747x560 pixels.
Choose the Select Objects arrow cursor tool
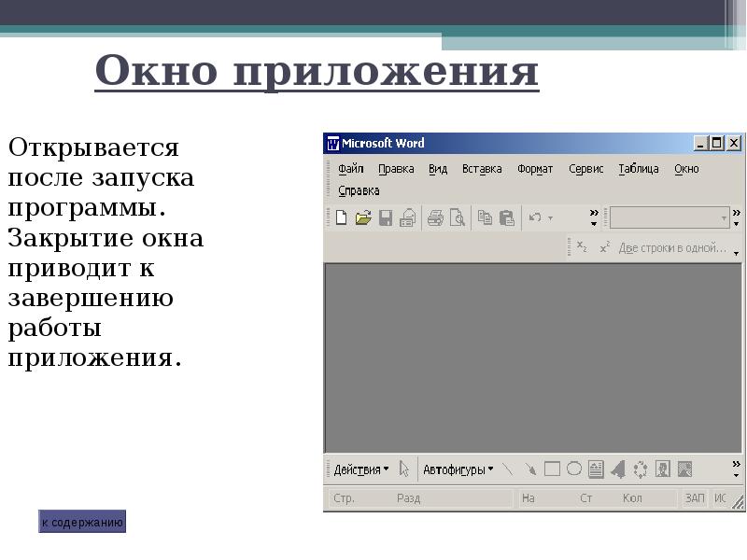[404, 469]
